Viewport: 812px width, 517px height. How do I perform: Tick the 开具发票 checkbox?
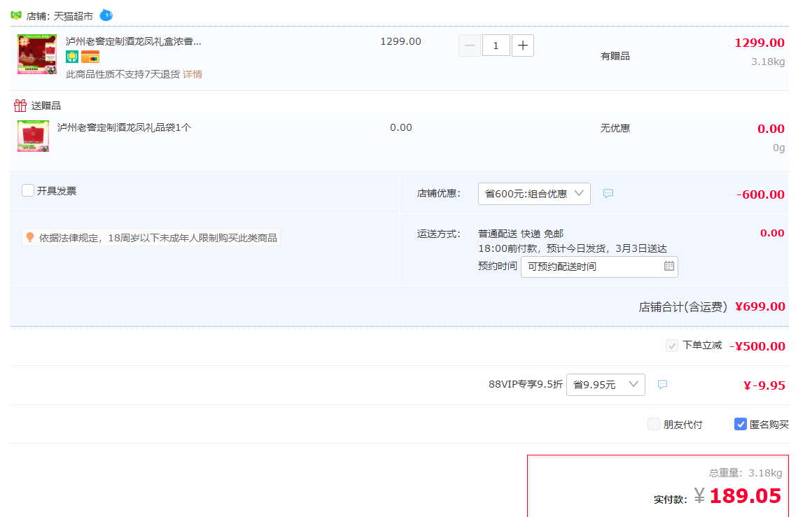pos(28,190)
